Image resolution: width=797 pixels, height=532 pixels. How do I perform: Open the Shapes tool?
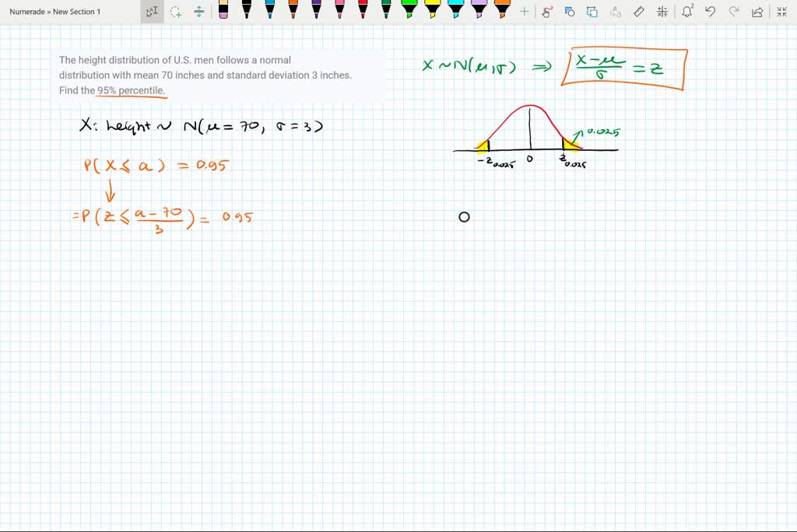[x=570, y=12]
